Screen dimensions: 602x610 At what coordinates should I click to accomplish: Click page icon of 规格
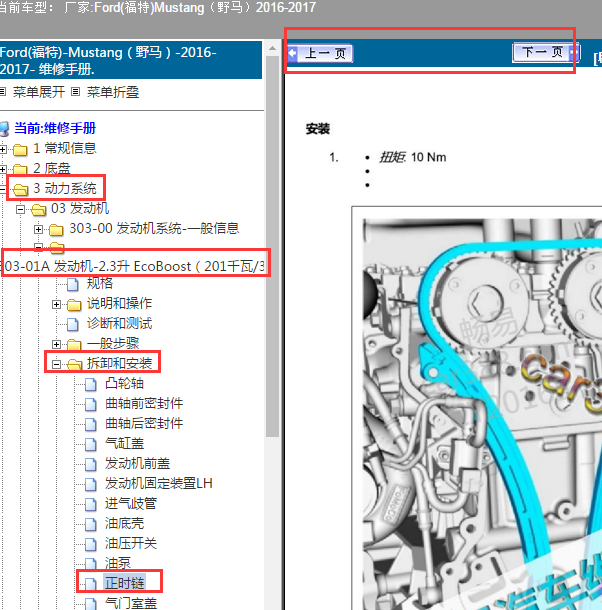73,284
